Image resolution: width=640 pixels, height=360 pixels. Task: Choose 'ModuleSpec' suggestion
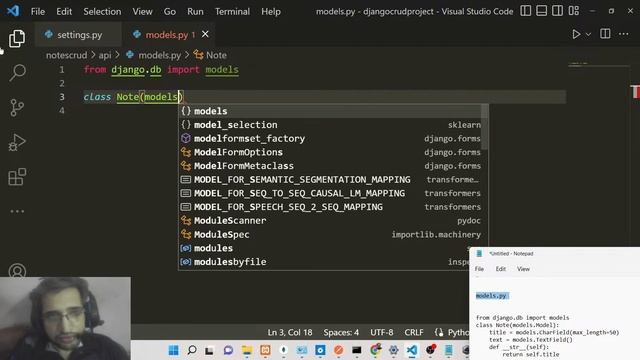(x=330, y=234)
